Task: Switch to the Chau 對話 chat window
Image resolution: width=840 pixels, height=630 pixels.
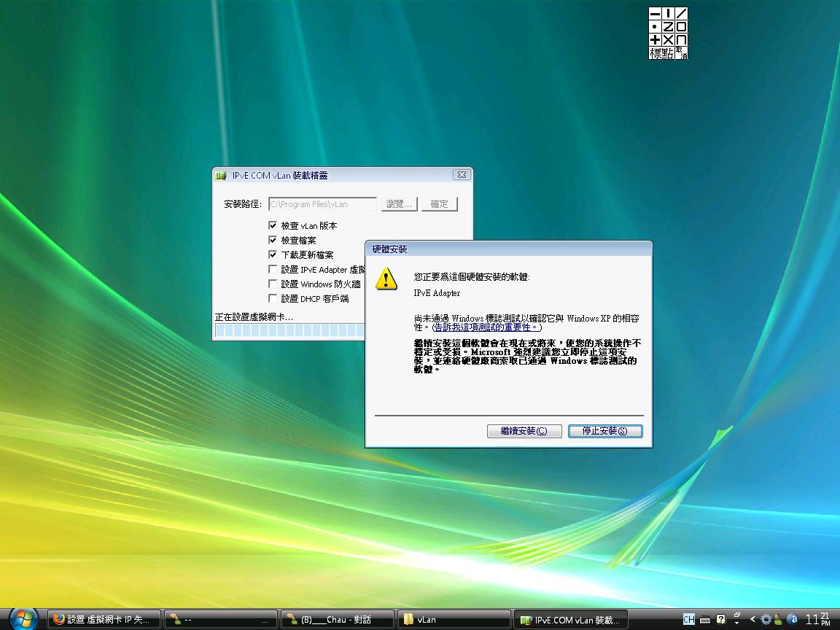Action: (x=337, y=620)
